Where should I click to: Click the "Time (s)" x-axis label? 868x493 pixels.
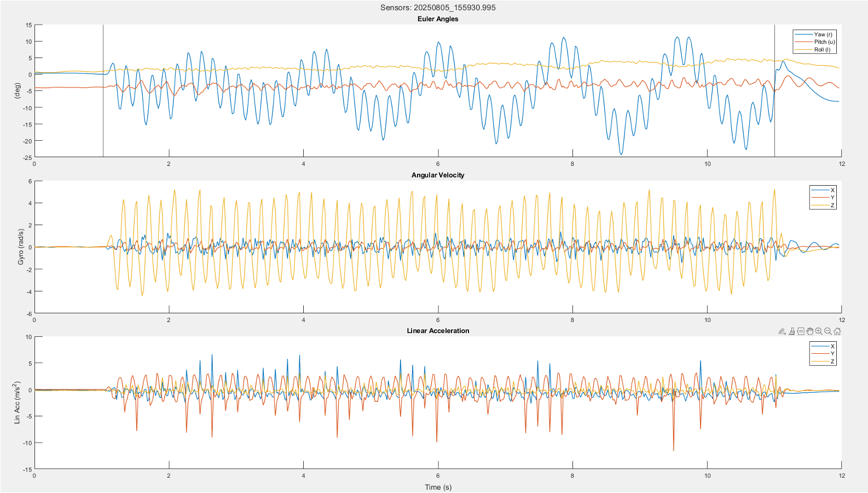438,487
